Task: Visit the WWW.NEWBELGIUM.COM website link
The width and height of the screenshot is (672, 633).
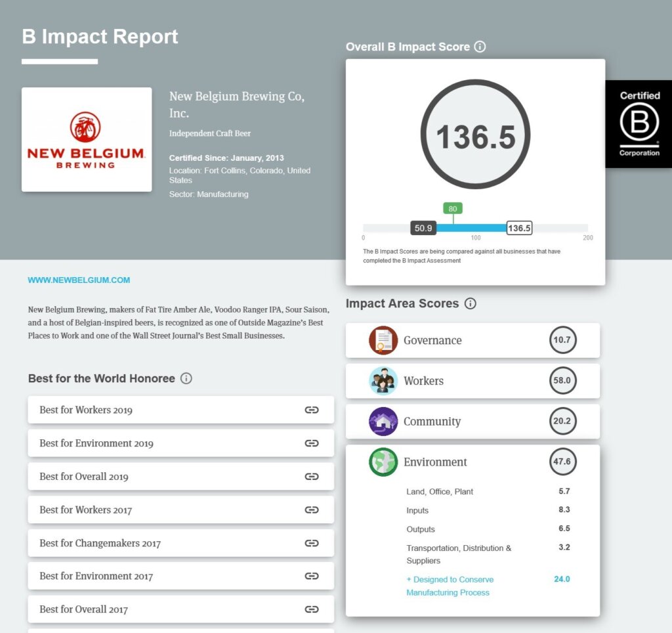Action: pyautogui.click(x=79, y=280)
